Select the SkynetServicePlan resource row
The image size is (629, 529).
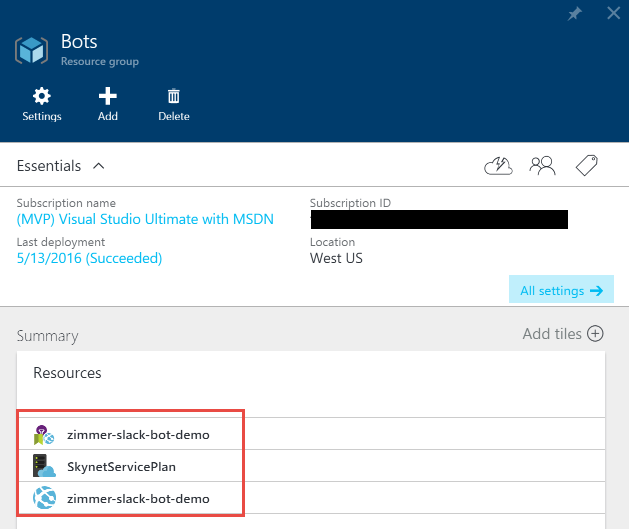click(129, 466)
